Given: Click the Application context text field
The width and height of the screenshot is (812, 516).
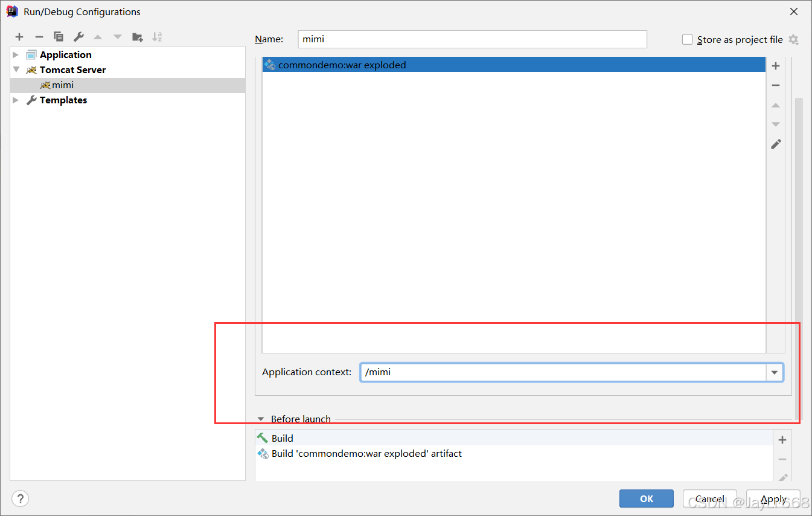Looking at the screenshot, I should point(564,372).
